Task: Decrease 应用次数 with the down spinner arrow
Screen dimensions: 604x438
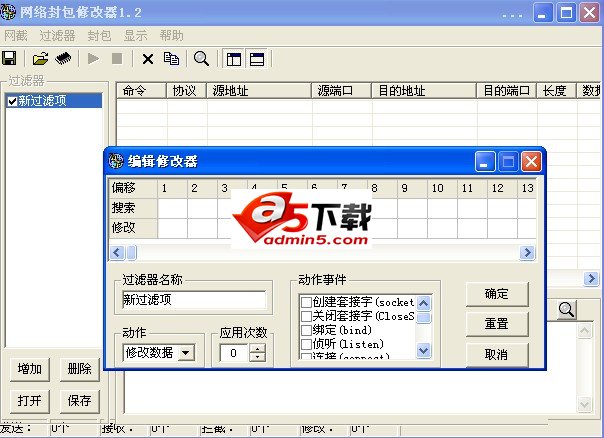Action: click(x=257, y=357)
